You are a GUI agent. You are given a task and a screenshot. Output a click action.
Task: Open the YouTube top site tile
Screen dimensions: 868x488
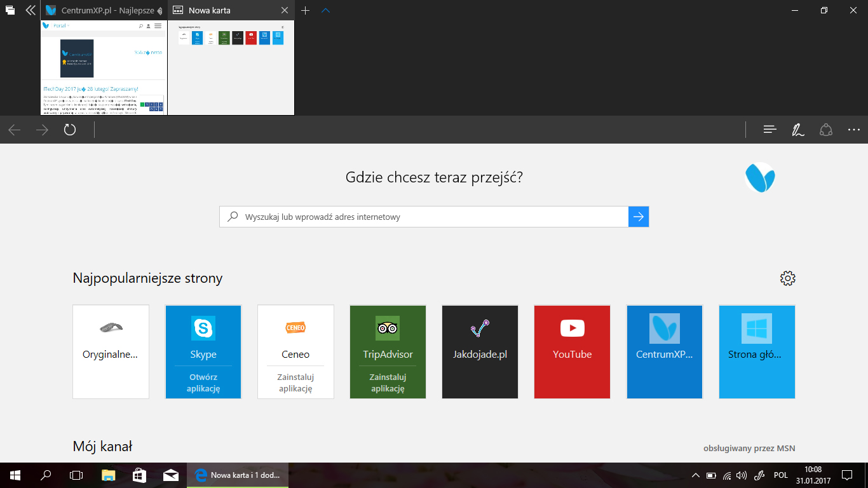click(x=573, y=352)
